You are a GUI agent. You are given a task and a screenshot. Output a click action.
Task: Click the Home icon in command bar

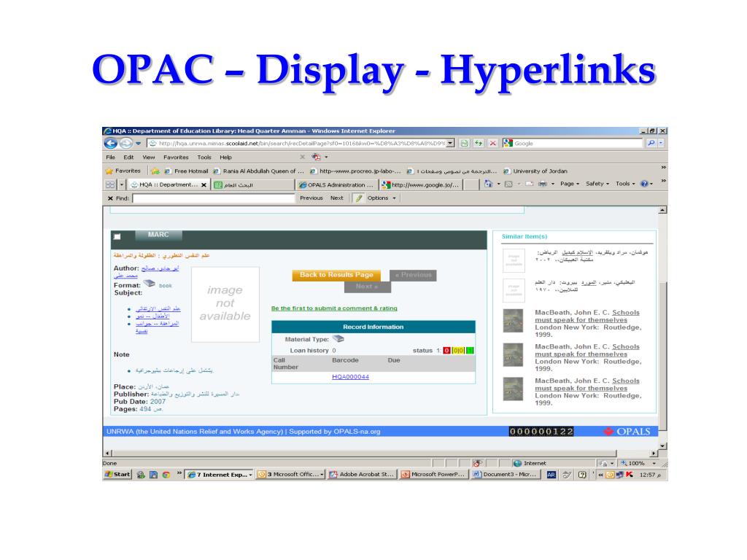[488, 184]
